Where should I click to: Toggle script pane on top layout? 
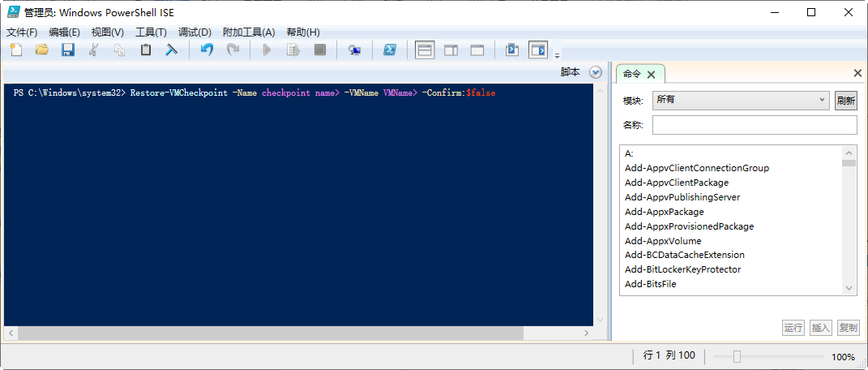tap(425, 50)
